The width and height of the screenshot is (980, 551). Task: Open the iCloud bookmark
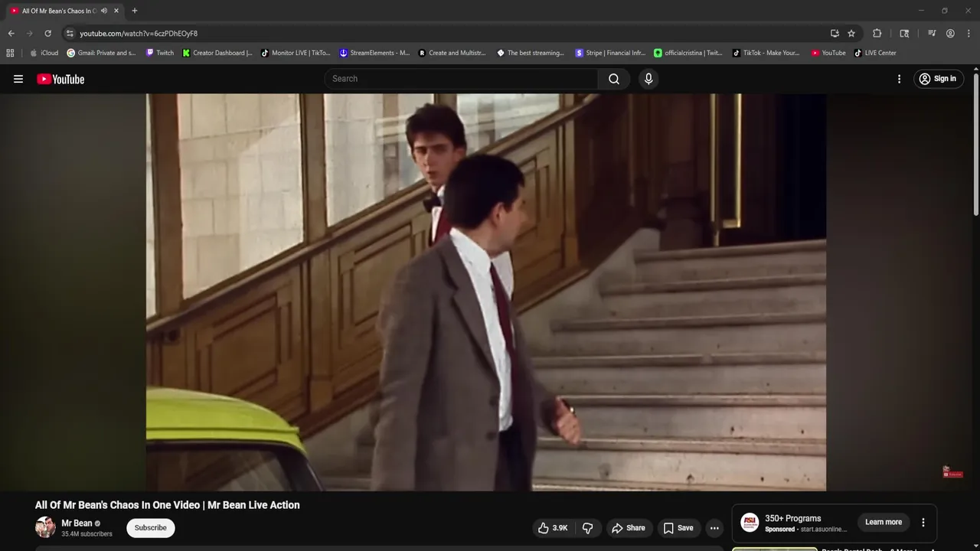[x=44, y=53]
